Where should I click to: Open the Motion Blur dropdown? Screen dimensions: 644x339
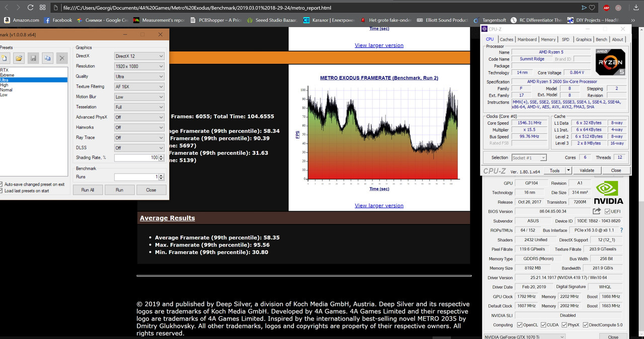tap(139, 97)
